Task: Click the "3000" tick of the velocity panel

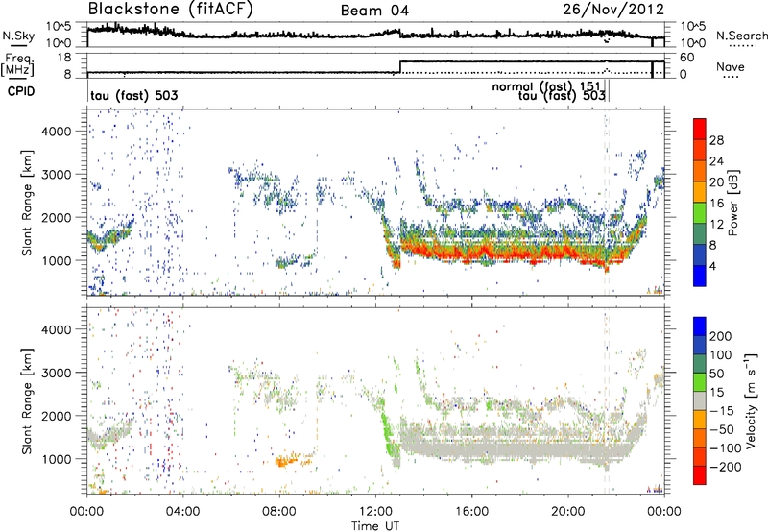Action: coord(56,373)
